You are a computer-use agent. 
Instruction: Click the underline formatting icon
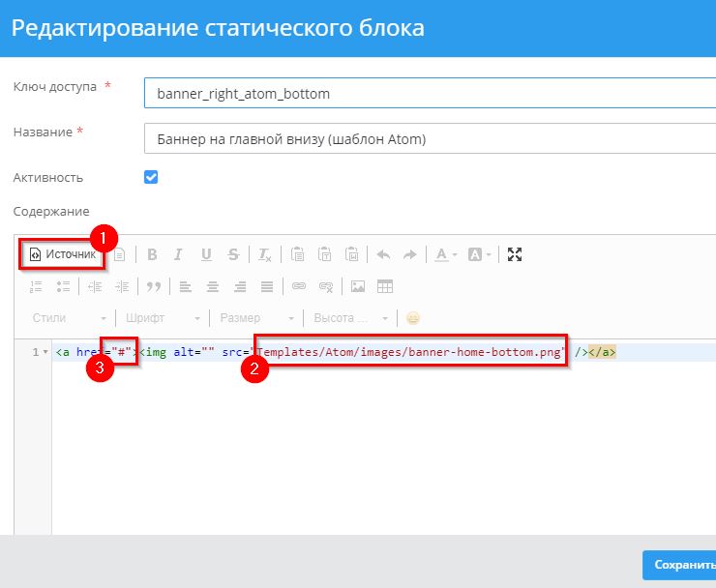(205, 255)
